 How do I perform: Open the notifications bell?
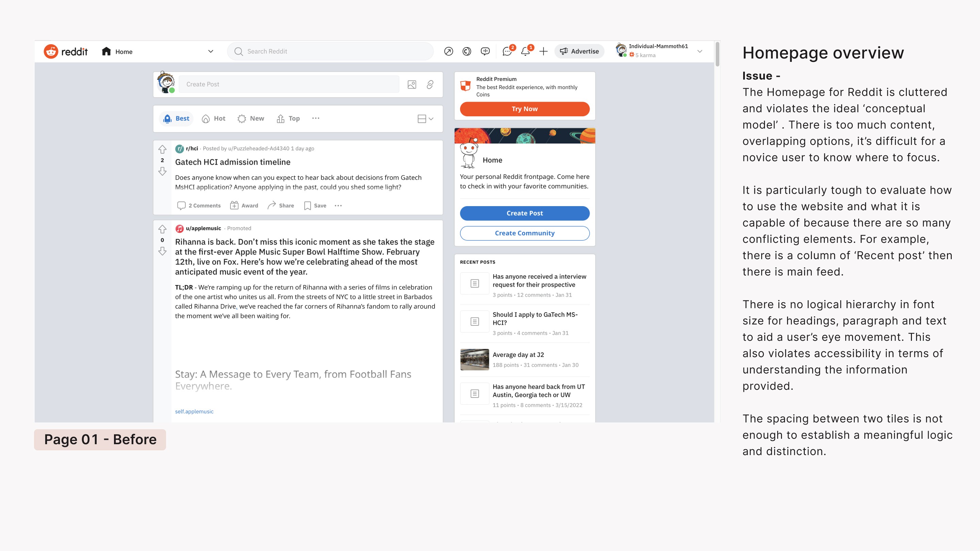pos(526,51)
